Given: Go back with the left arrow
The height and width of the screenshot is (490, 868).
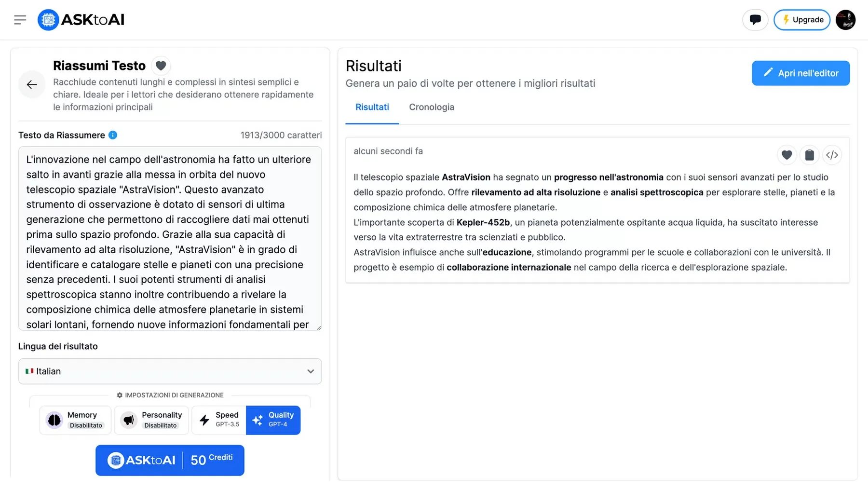Looking at the screenshot, I should pos(32,85).
